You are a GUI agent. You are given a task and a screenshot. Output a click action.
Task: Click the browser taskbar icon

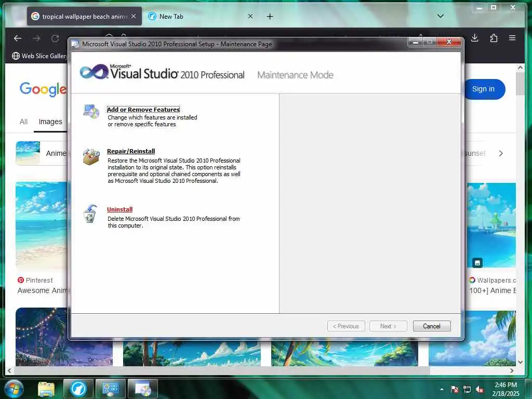click(x=78, y=389)
